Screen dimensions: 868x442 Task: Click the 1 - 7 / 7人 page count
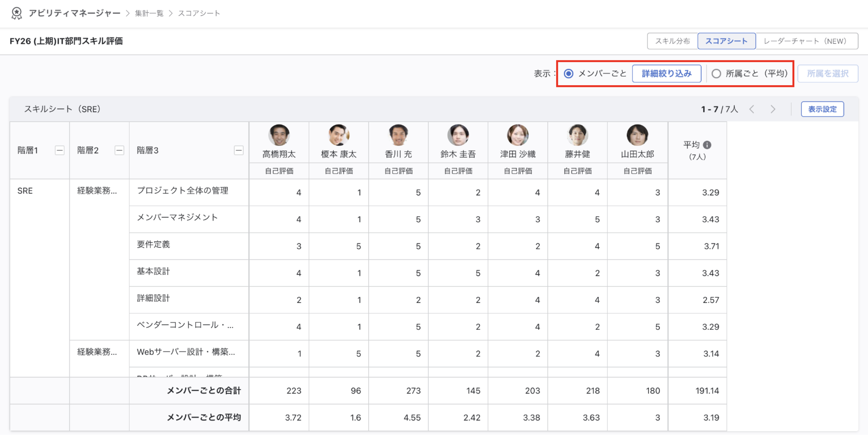click(x=719, y=109)
